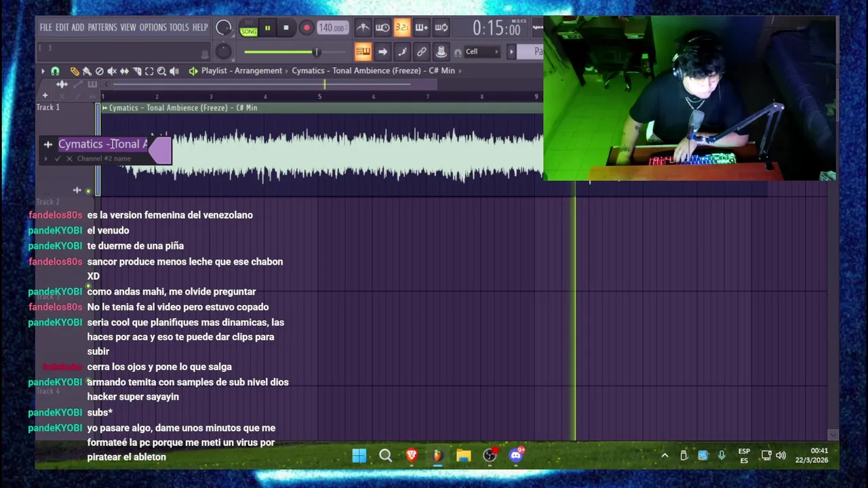Start recording with the red record button
Image resolution: width=868 pixels, height=488 pixels.
pyautogui.click(x=306, y=28)
